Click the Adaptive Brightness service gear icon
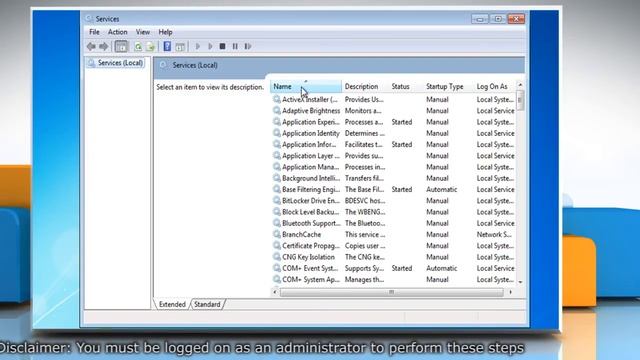Image resolution: width=640 pixels, height=360 pixels. pos(277,111)
